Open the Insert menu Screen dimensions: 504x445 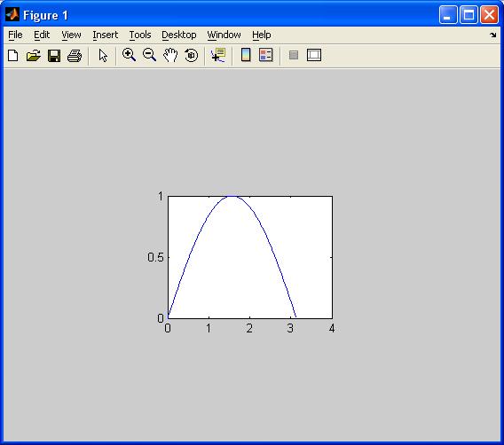105,35
